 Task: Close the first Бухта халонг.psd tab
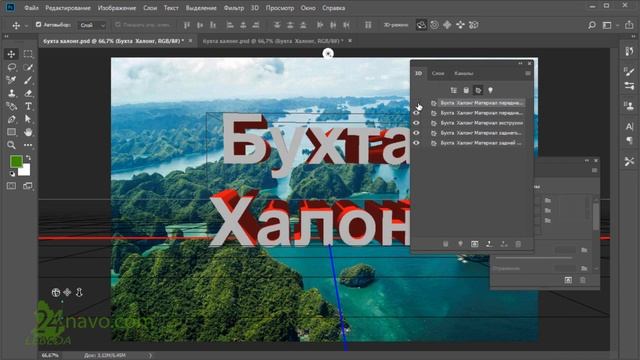click(x=190, y=41)
